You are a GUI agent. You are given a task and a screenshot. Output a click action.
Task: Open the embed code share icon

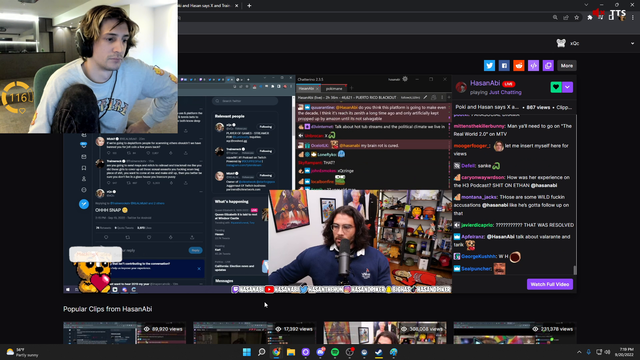coord(533,65)
